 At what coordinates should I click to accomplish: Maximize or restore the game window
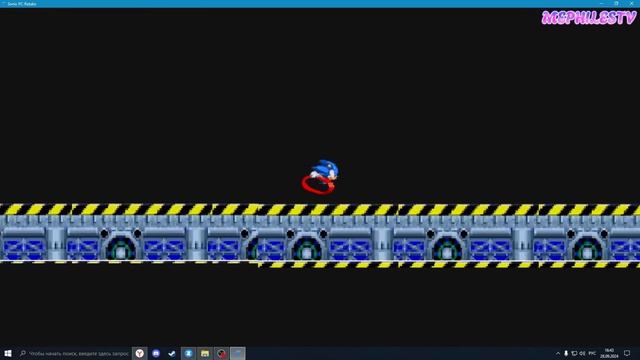616,3
